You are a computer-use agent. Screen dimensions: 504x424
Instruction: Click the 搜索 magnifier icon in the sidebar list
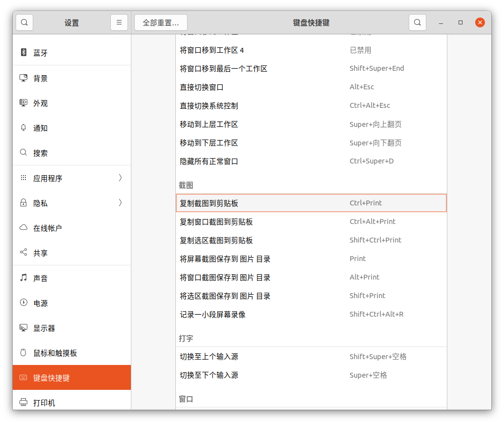[23, 152]
